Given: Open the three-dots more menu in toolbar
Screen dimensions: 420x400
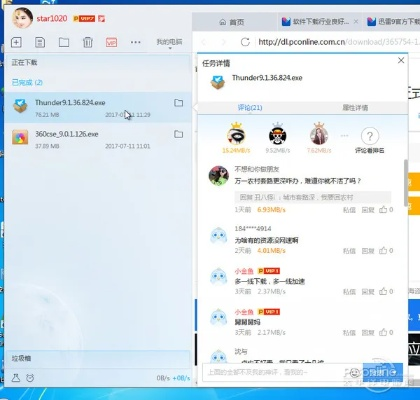Looking at the screenshot, I should pyautogui.click(x=135, y=42).
